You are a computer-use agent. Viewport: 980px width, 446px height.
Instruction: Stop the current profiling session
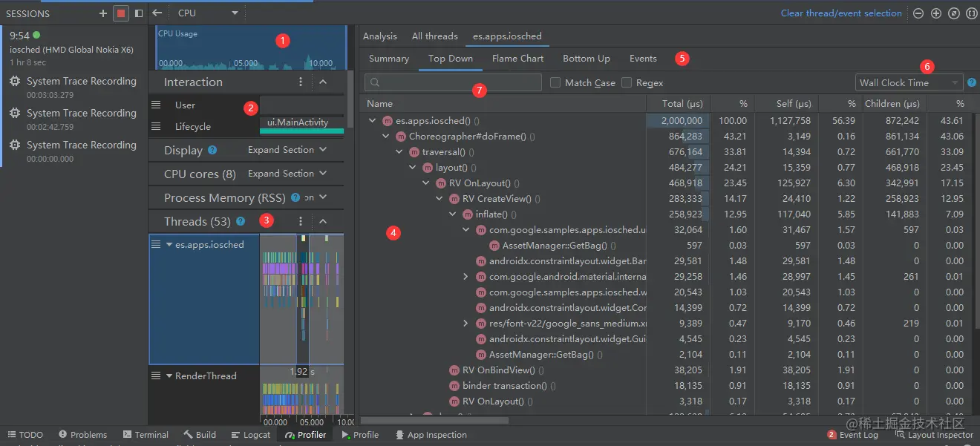pos(121,13)
